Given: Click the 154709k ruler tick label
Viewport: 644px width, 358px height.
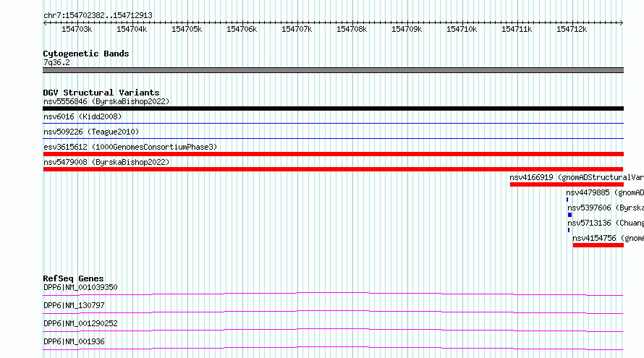Looking at the screenshot, I should [x=407, y=29].
